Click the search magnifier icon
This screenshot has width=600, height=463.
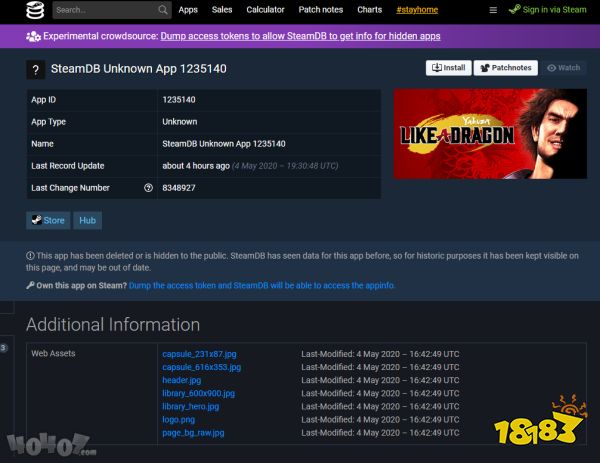163,10
